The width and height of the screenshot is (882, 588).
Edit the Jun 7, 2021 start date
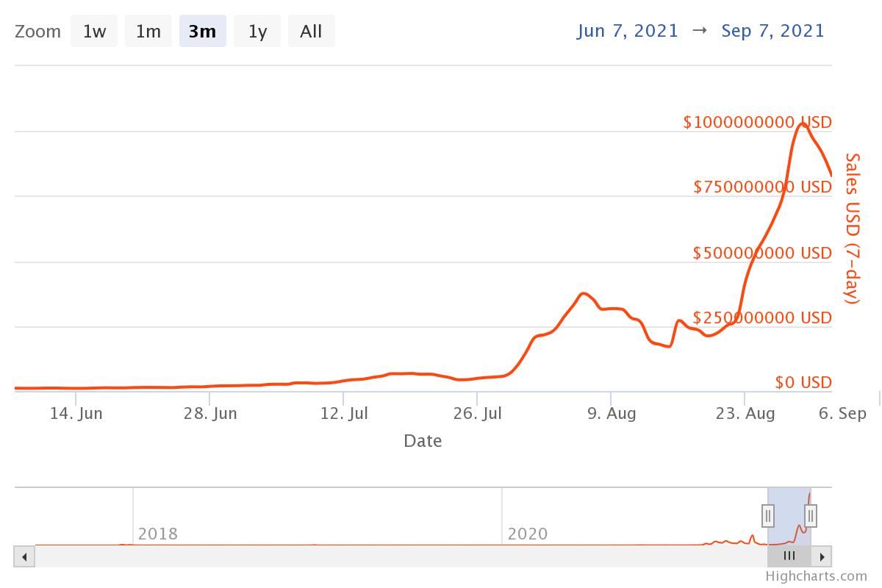pos(628,31)
